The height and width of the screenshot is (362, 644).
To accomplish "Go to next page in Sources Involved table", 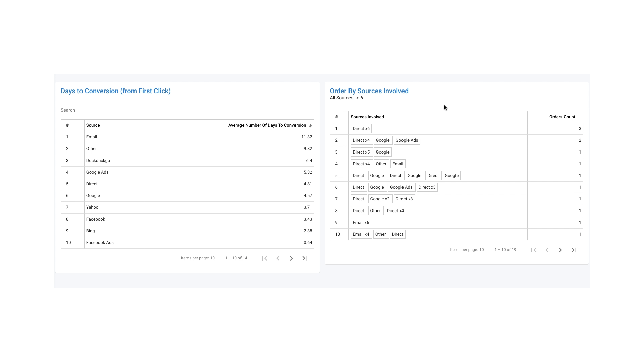I will click(560, 250).
